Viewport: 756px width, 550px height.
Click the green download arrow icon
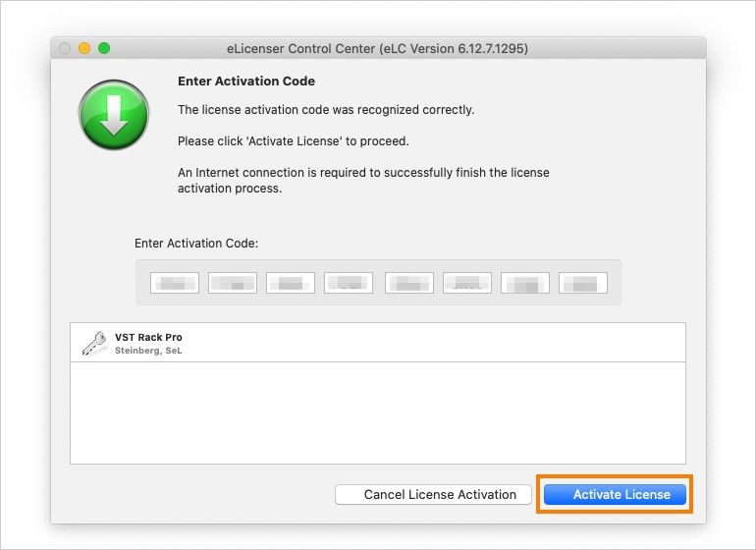pyautogui.click(x=114, y=115)
